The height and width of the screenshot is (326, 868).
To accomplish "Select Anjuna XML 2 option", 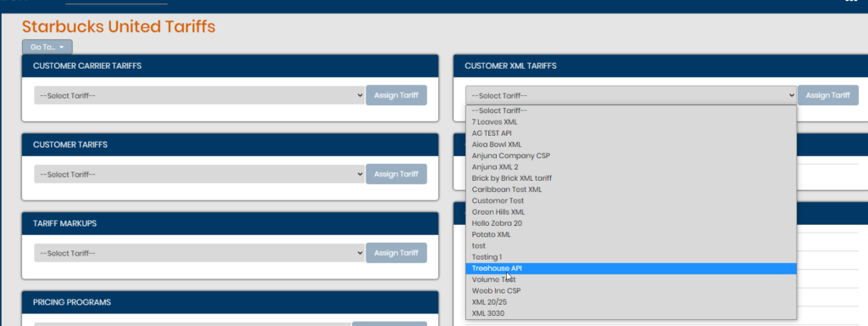I will 631,167.
